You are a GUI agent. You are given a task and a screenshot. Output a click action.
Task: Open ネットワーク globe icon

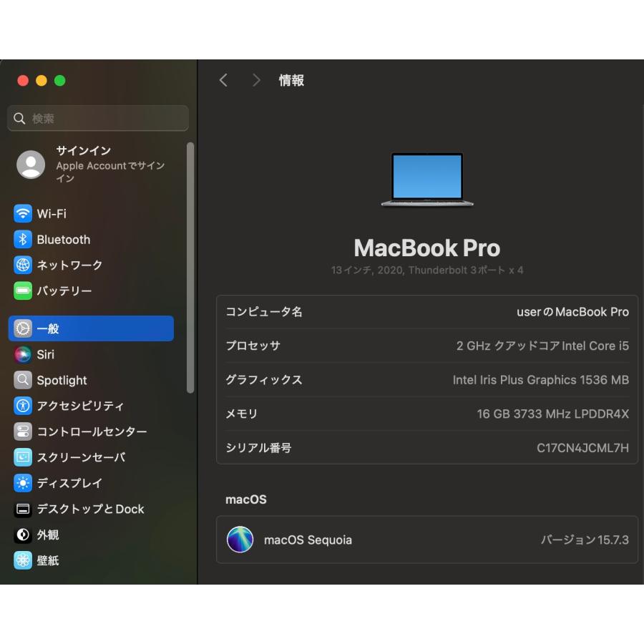tap(23, 265)
